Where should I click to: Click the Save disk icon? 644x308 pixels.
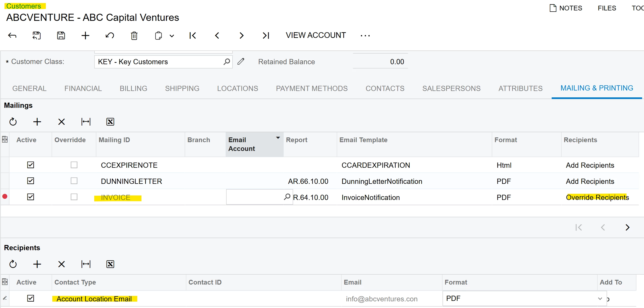coord(61,36)
